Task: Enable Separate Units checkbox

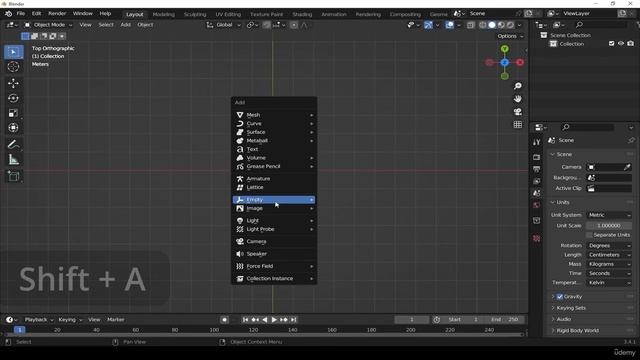Action: [589, 235]
